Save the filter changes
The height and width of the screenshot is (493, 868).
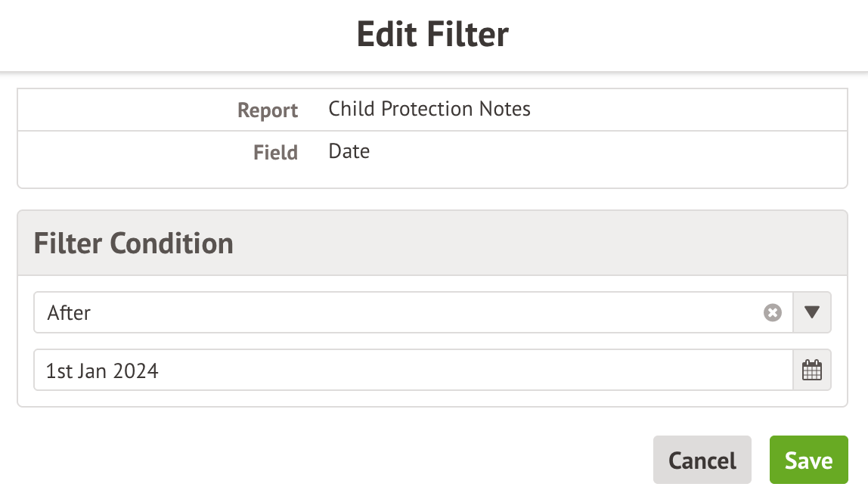pyautogui.click(x=808, y=460)
